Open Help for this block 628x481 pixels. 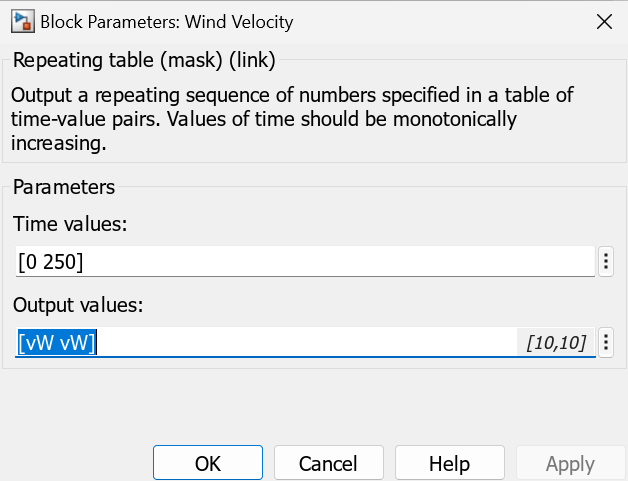449,464
